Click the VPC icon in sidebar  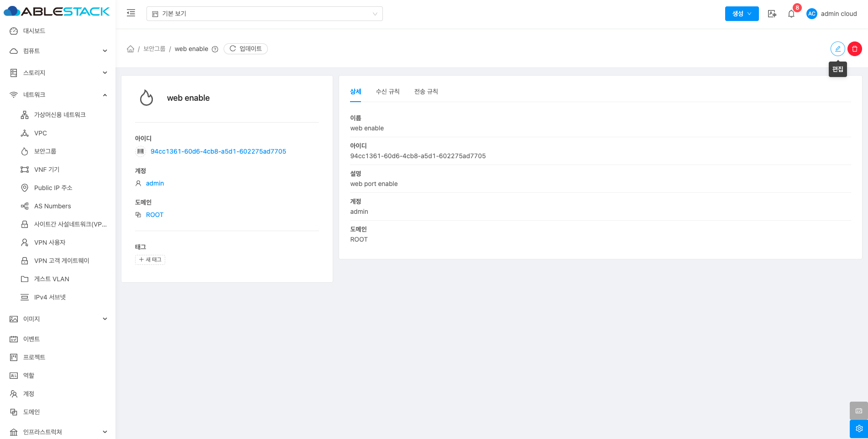pos(25,133)
